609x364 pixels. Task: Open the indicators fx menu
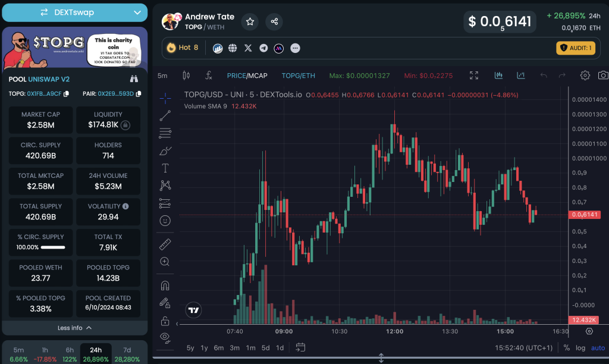click(x=209, y=76)
